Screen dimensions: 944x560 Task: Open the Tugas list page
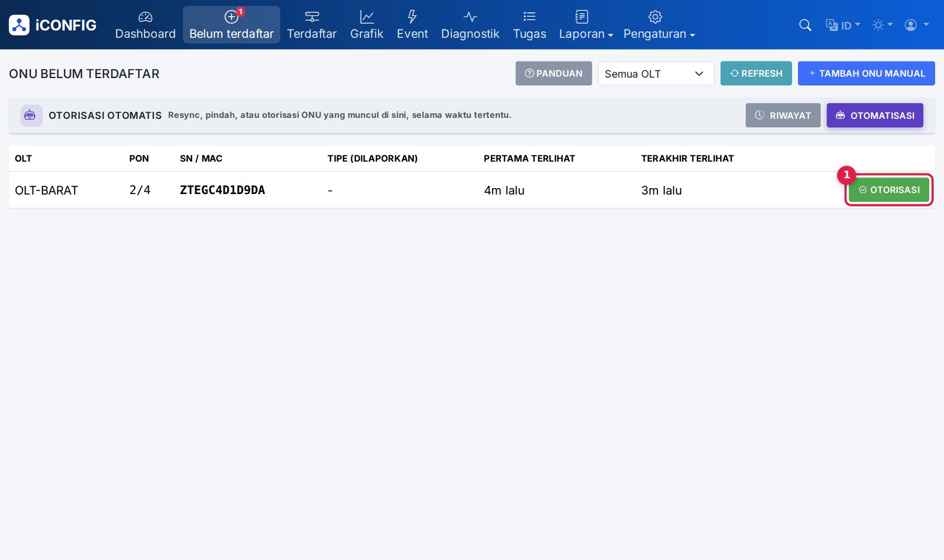530,25
